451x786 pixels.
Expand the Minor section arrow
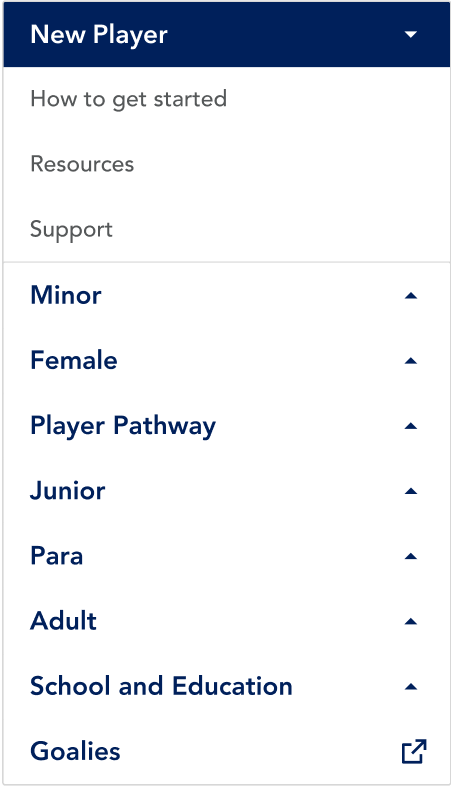point(411,295)
